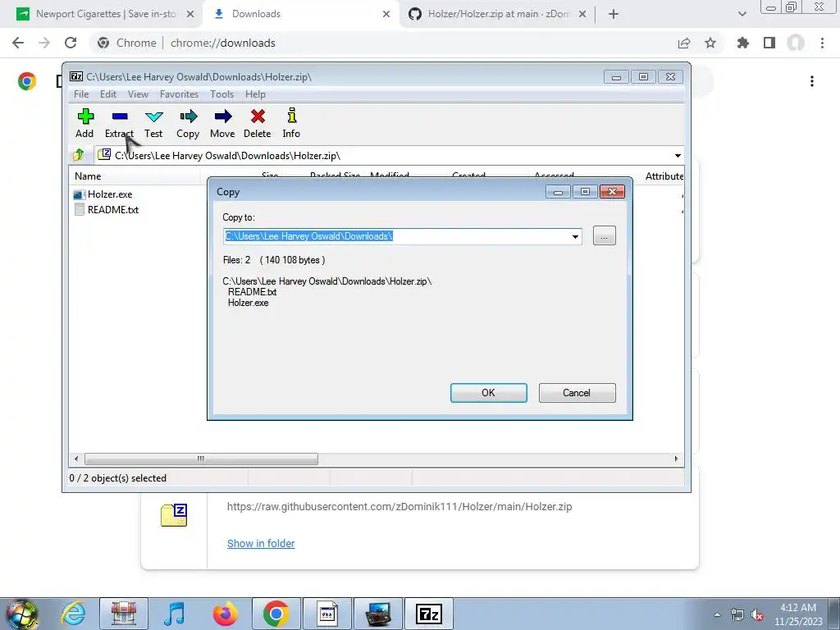Open Chrome three-dot main menu
This screenshot has height=630, width=840.
click(822, 43)
